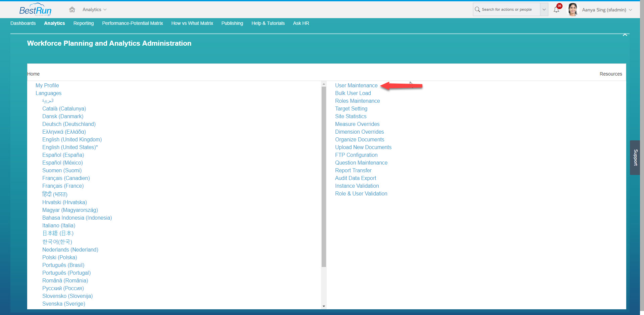This screenshot has height=315, width=644.
Task: Select English (United States)* language
Action: tap(70, 147)
